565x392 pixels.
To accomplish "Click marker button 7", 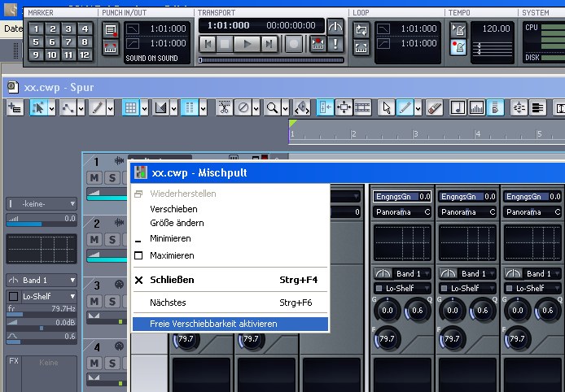I will [x=68, y=41].
